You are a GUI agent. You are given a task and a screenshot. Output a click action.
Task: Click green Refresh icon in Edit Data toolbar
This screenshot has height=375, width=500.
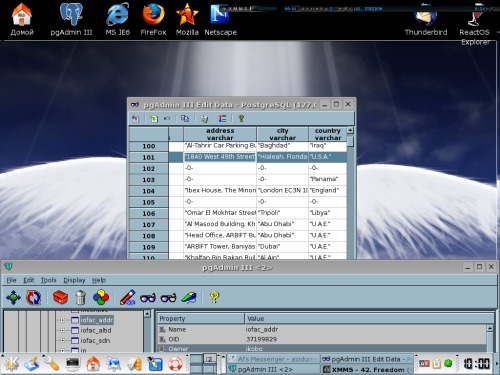[x=154, y=118]
